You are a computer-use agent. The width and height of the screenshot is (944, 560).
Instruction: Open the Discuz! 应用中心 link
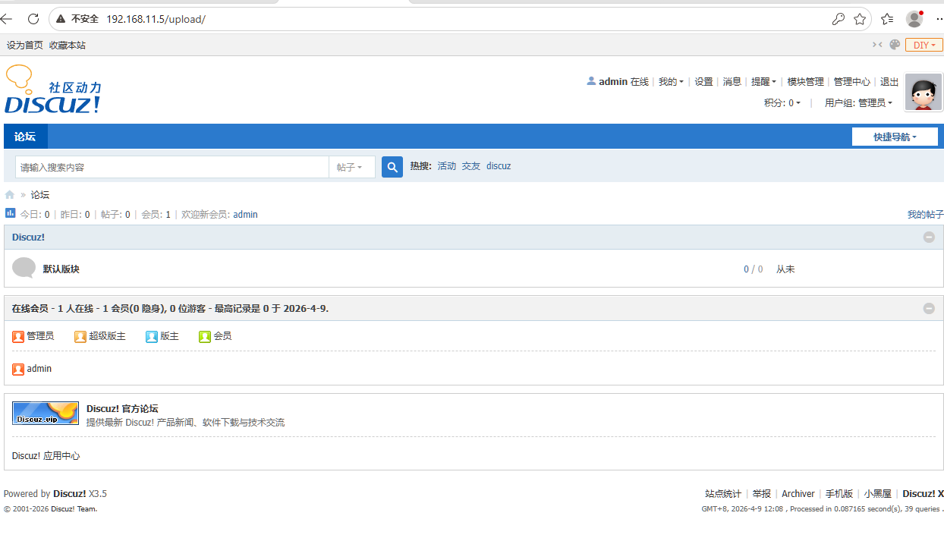pyautogui.click(x=46, y=456)
